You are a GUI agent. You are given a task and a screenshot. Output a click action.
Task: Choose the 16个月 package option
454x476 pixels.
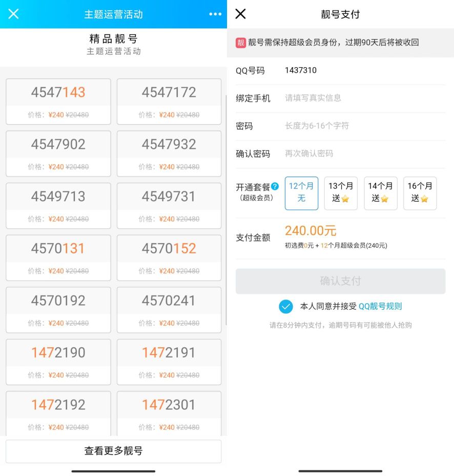click(x=420, y=193)
